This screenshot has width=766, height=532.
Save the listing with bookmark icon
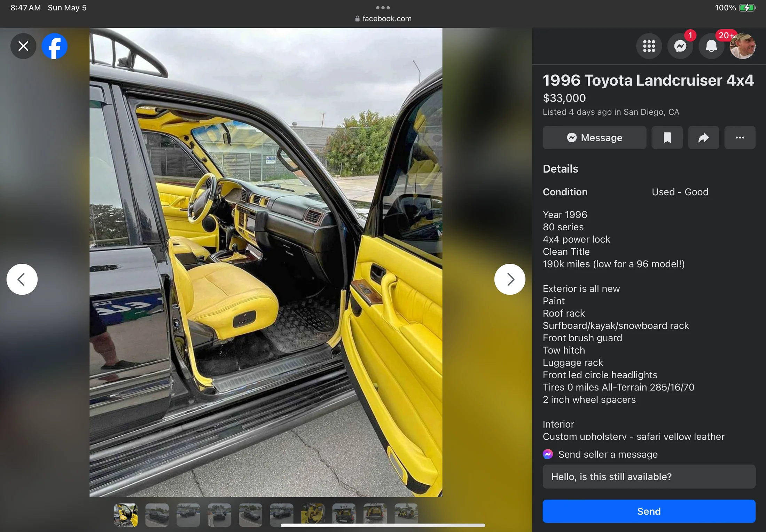pos(667,138)
